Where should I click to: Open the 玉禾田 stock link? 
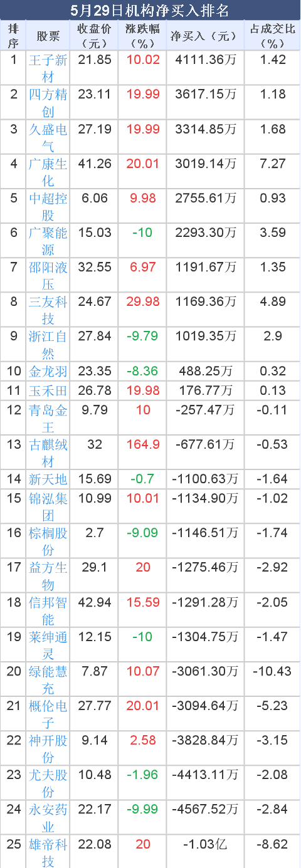(x=48, y=391)
